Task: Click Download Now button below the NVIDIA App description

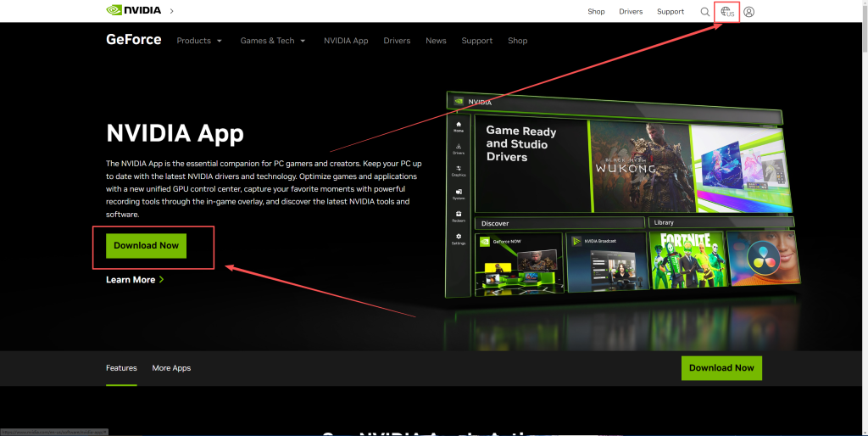Action: [146, 245]
